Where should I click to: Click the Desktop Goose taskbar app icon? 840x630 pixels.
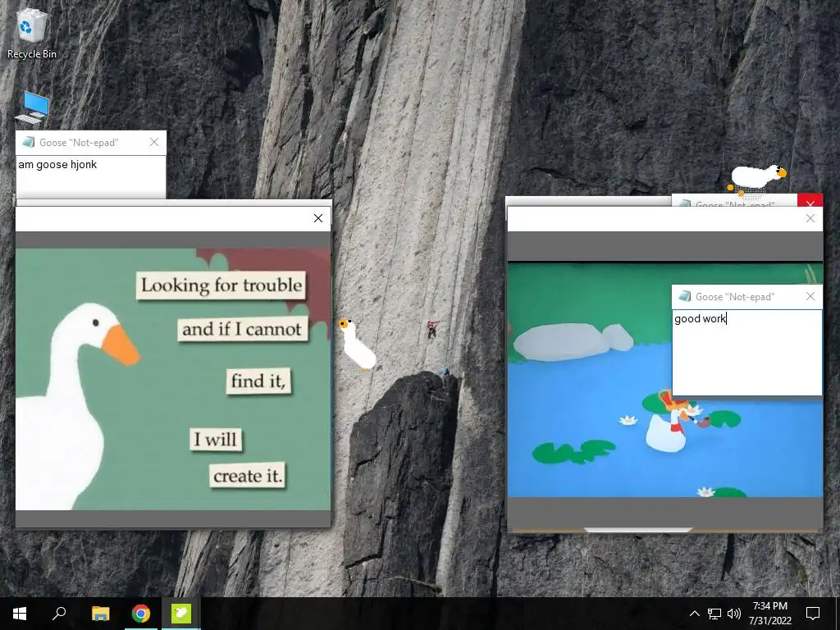coord(181,614)
